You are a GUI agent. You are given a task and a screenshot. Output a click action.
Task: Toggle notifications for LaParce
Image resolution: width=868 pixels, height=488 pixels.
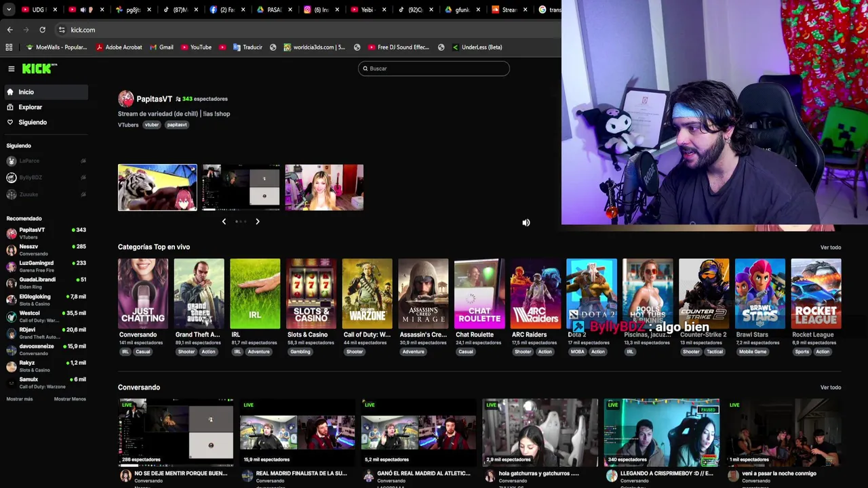83,161
